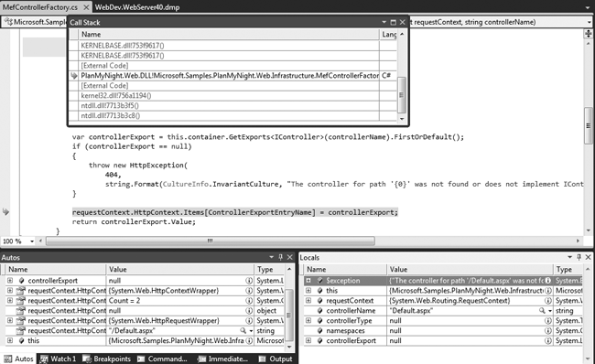Open the Breakpoints tab

click(107, 359)
